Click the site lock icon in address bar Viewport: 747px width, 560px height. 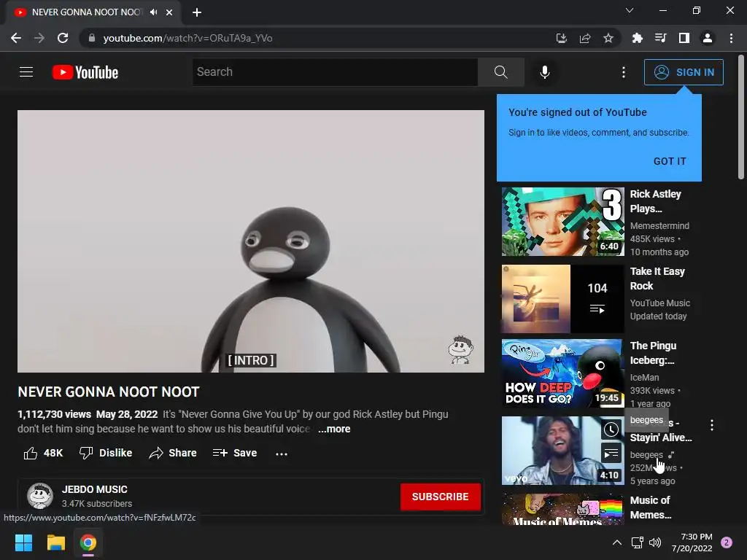[92, 38]
